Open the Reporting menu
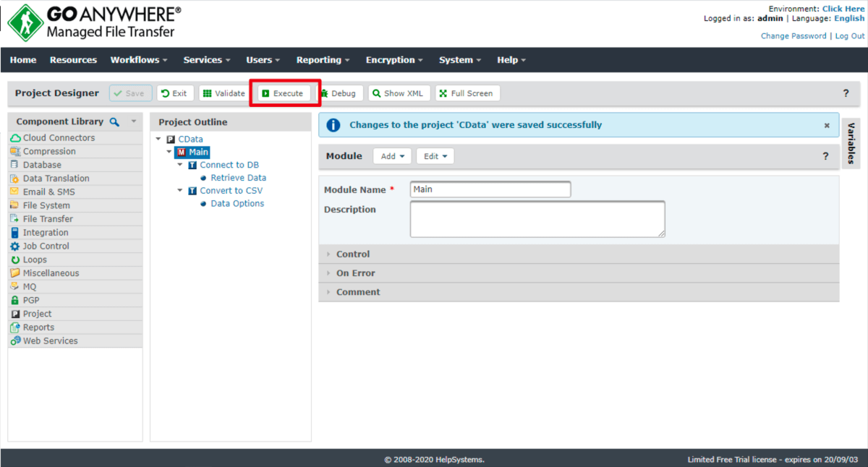This screenshot has width=868, height=467. click(323, 60)
